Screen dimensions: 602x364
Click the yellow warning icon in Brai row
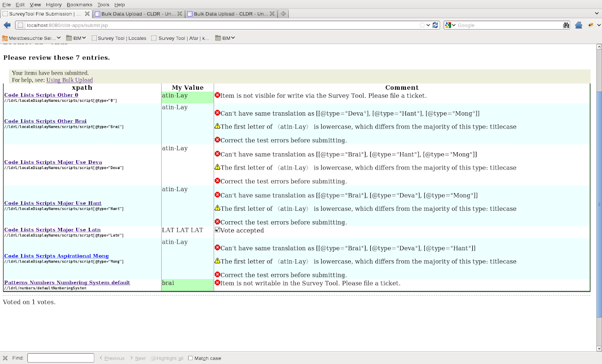tap(217, 126)
